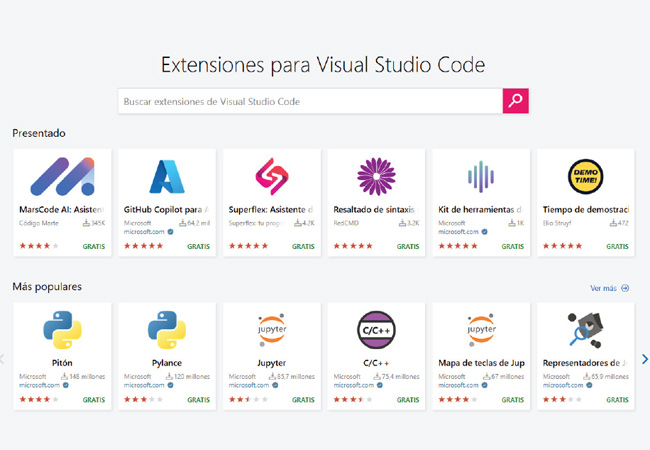Show next popular extensions with right chevron
Image resolution: width=650 pixels, height=450 pixels.
645,359
